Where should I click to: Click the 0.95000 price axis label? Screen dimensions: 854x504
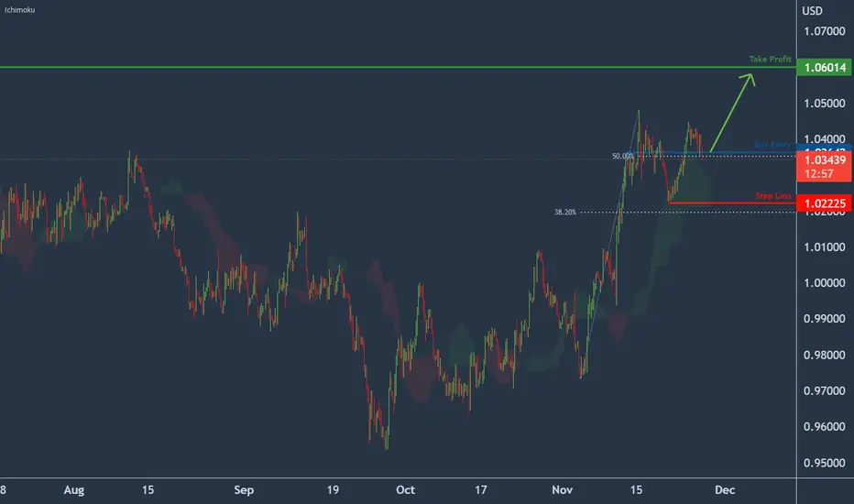[x=825, y=463]
